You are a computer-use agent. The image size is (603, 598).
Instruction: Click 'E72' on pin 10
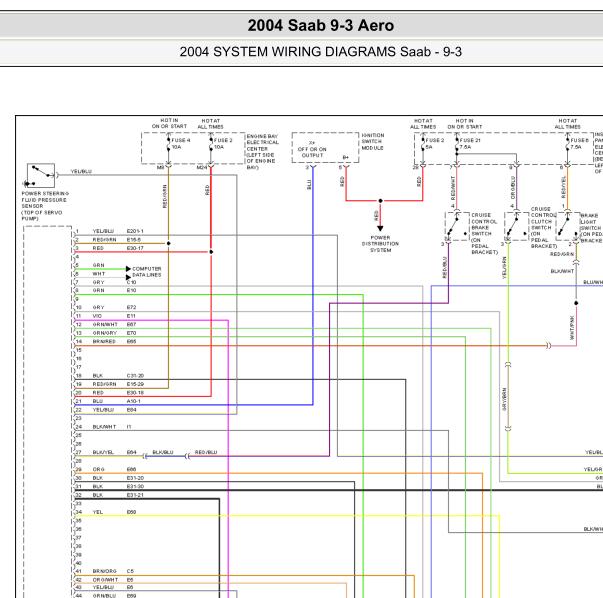pos(131,308)
